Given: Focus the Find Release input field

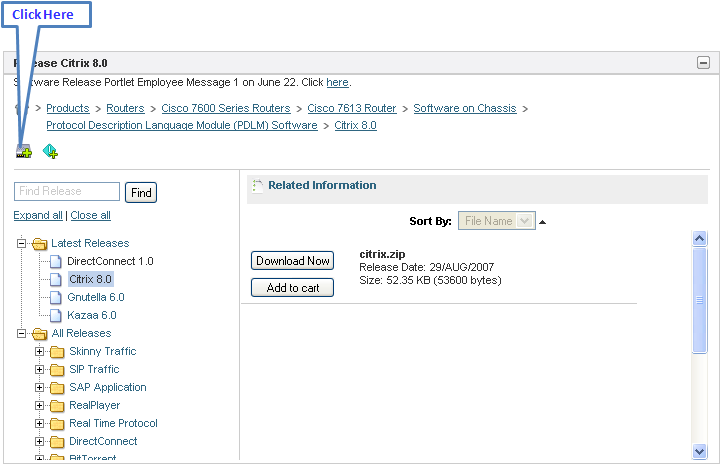Looking at the screenshot, I should point(67,191).
